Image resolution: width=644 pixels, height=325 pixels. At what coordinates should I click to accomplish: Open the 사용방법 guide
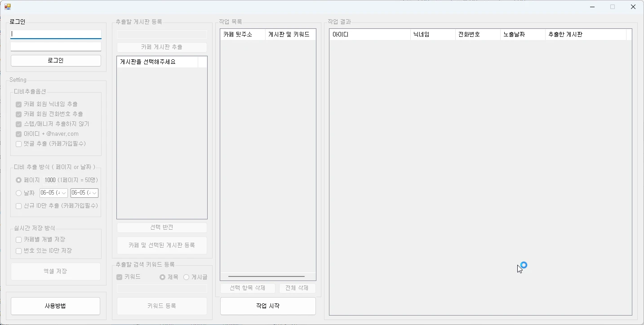55,306
